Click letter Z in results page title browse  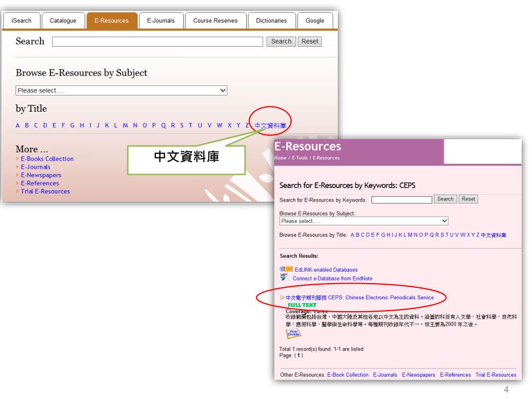tap(478, 235)
